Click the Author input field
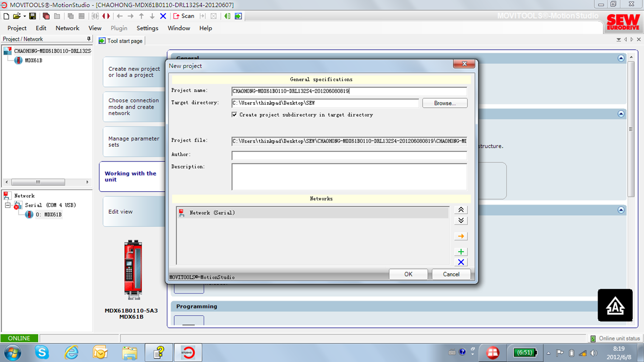 point(349,155)
